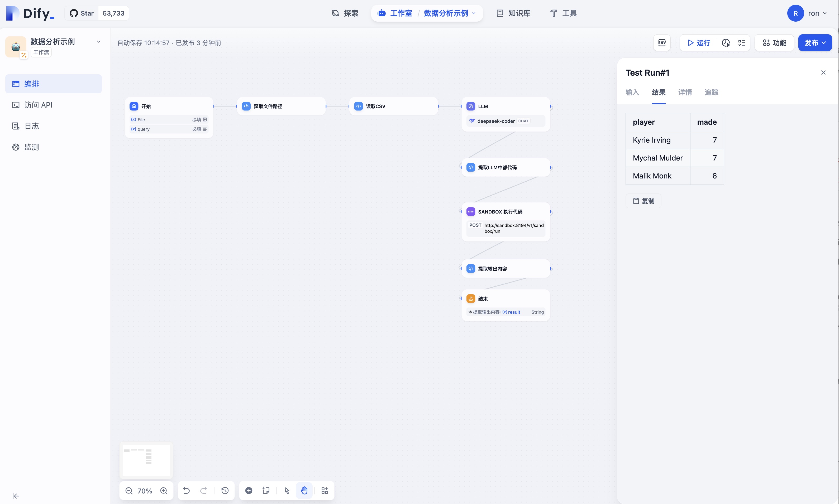The width and height of the screenshot is (839, 504).
Task: Open the version history icon in bottom toolbar
Action: [x=225, y=490]
